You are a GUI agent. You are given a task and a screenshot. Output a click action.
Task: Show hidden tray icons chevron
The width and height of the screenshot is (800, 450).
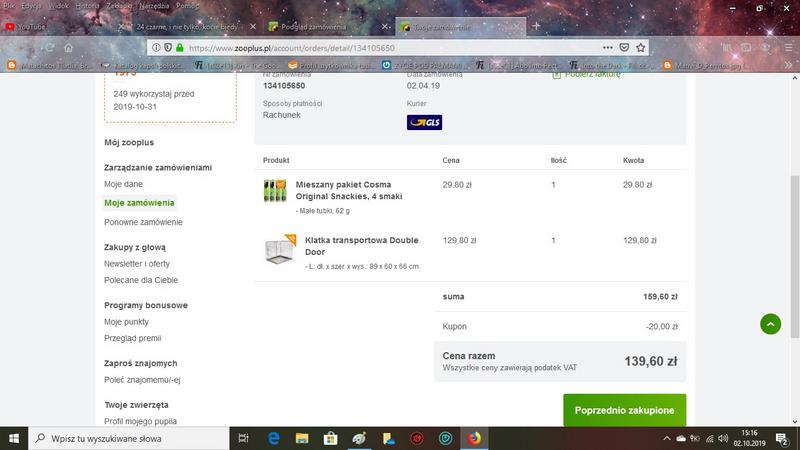(667, 438)
